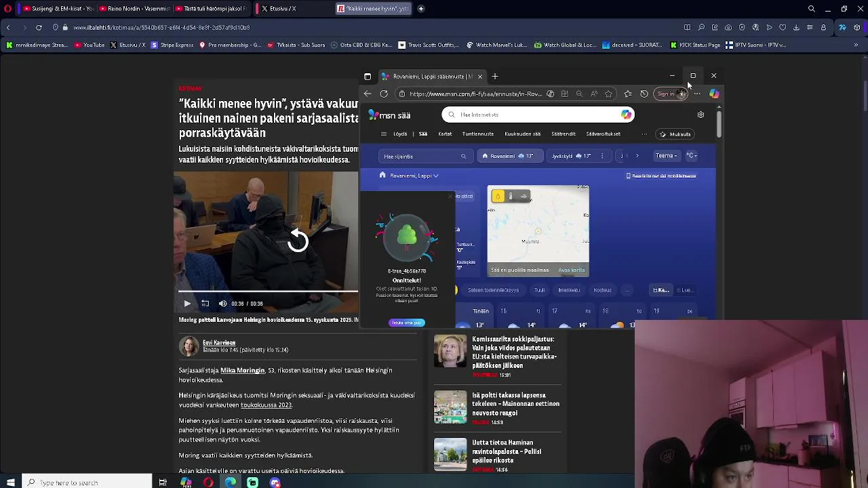Add a new tab in Edge
This screenshot has height=488, width=868.
click(x=495, y=76)
